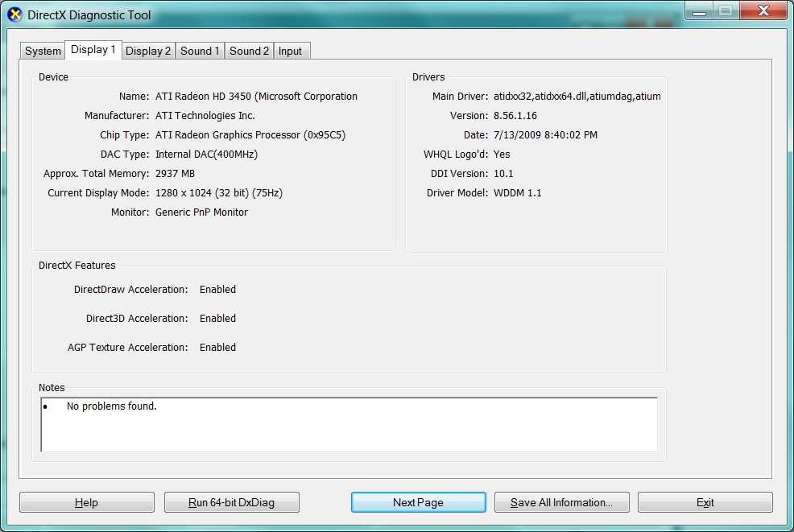Close the DirectX Diagnostic Tool window
This screenshot has height=532, width=794.
click(763, 10)
